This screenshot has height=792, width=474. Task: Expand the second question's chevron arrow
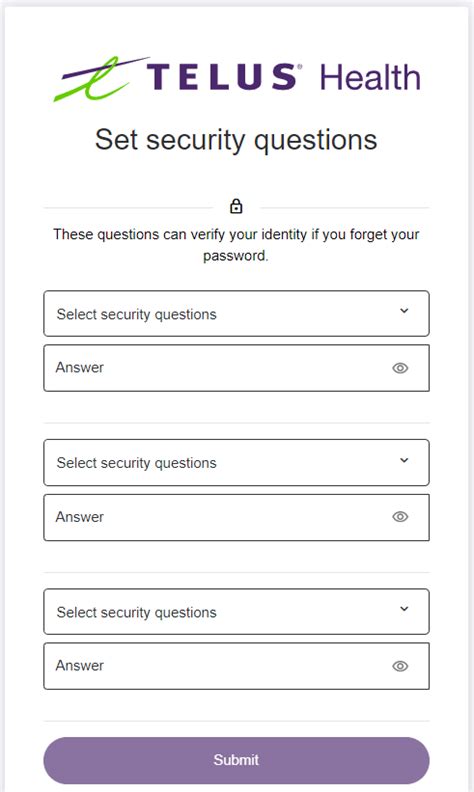(x=404, y=460)
